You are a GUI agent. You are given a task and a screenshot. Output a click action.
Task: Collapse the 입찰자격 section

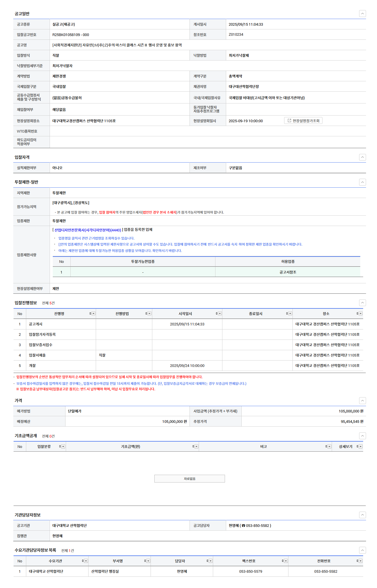click(x=363, y=157)
